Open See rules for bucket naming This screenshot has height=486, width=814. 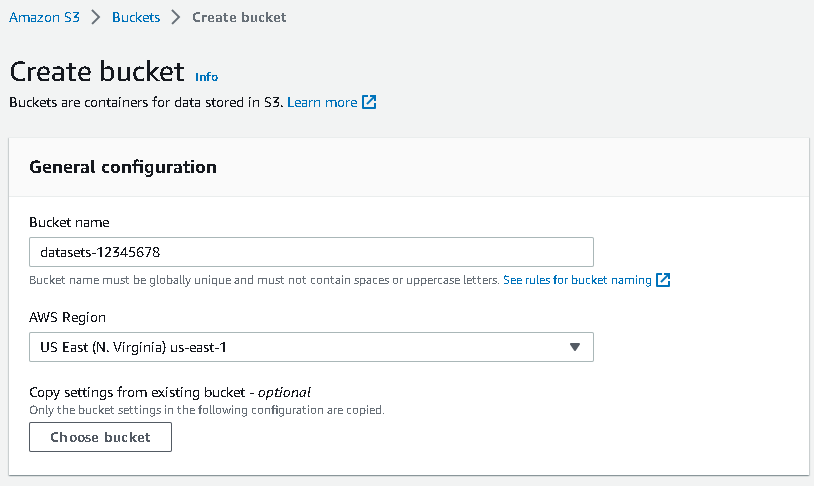pyautogui.click(x=577, y=280)
